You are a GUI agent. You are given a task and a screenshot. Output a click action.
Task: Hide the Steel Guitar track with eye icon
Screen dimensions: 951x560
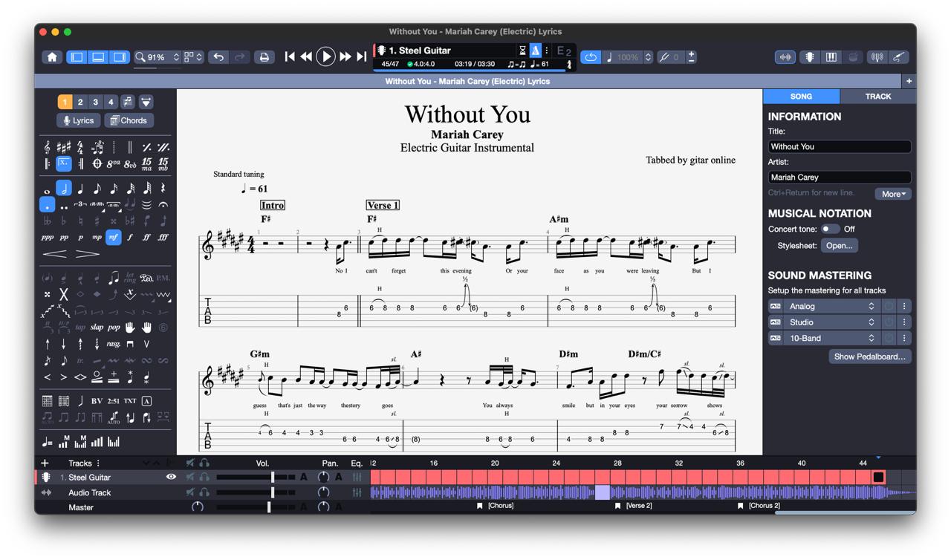(x=171, y=477)
